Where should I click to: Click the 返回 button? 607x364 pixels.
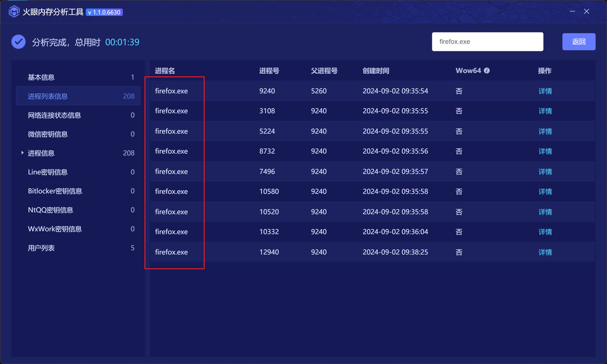coord(579,42)
